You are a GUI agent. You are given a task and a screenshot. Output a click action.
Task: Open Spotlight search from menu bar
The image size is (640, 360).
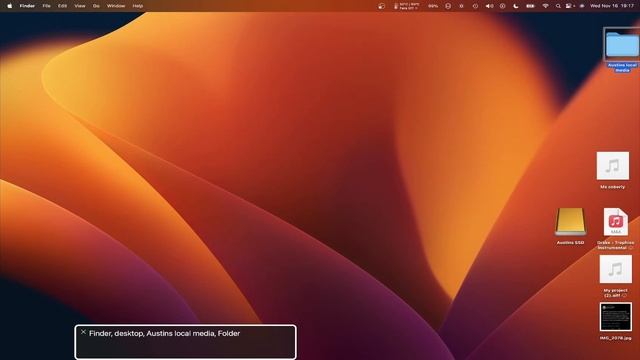point(558,6)
